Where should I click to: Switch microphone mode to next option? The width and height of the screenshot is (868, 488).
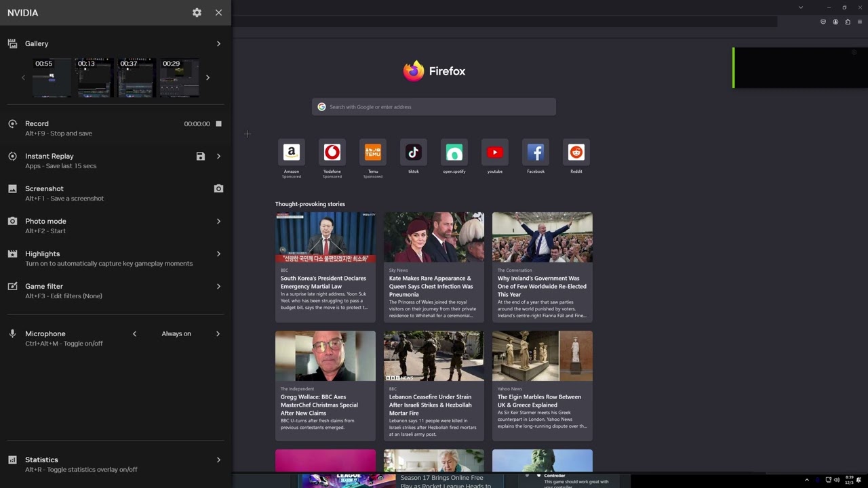coord(218,333)
